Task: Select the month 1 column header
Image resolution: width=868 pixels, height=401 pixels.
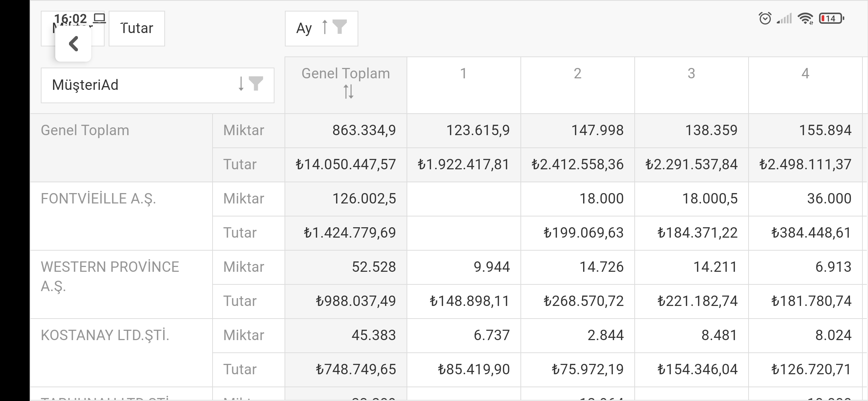Action: 464,85
